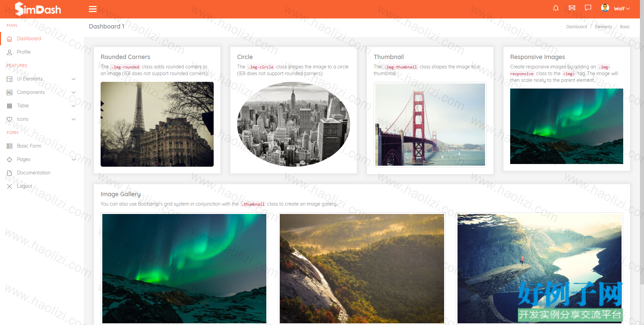The image size is (644, 325).
Task: Click the Image Gallery heading
Action: [x=121, y=194]
